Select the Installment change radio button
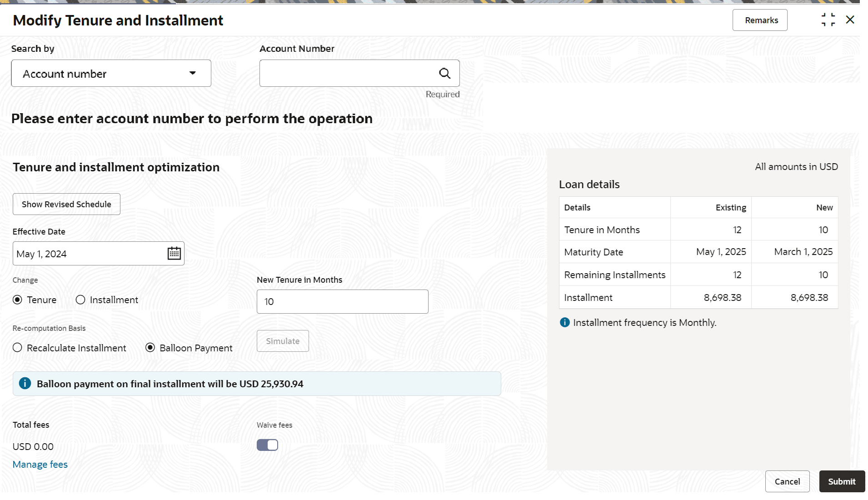The width and height of the screenshot is (868, 500). pyautogui.click(x=80, y=300)
